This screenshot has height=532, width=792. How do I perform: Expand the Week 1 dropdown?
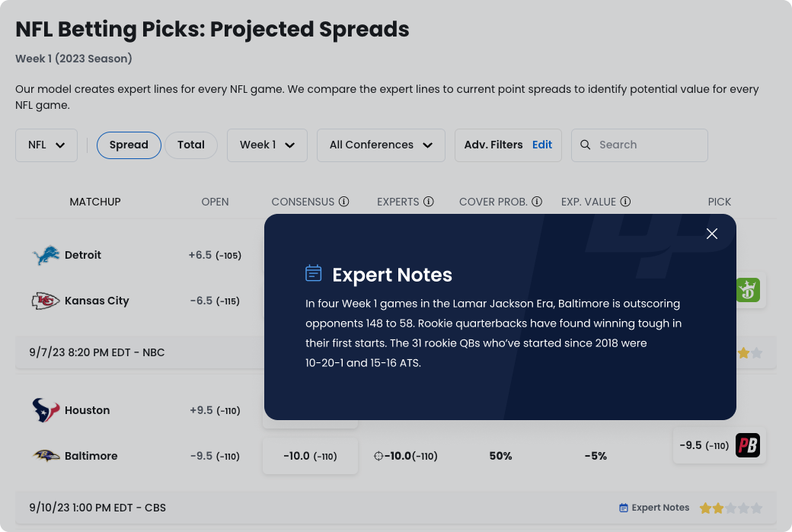(267, 145)
